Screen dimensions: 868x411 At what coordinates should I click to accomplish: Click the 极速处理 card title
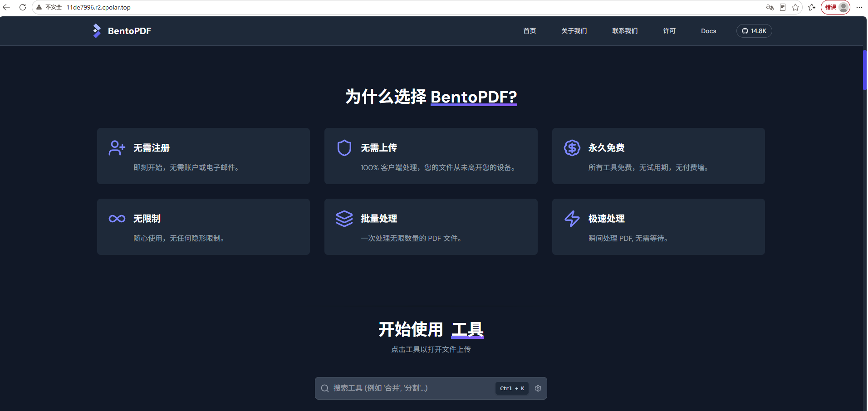coord(607,219)
